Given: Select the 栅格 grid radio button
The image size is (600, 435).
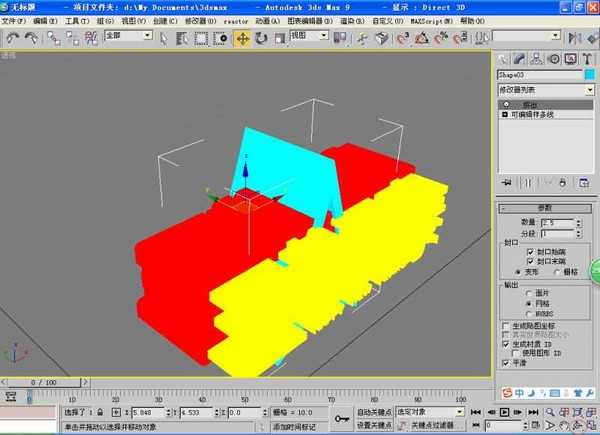Looking at the screenshot, I should click(557, 272).
